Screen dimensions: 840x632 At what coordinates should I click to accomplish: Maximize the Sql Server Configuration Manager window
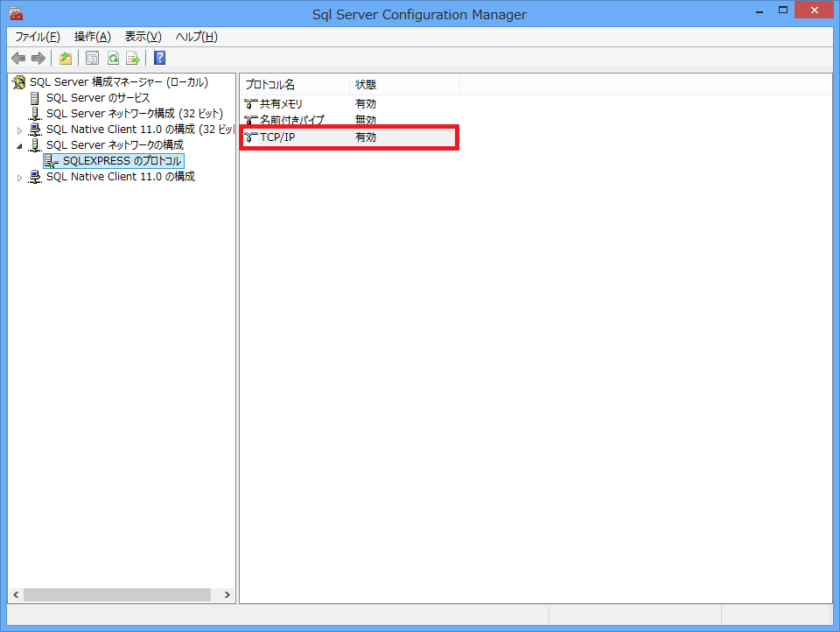pos(782,11)
